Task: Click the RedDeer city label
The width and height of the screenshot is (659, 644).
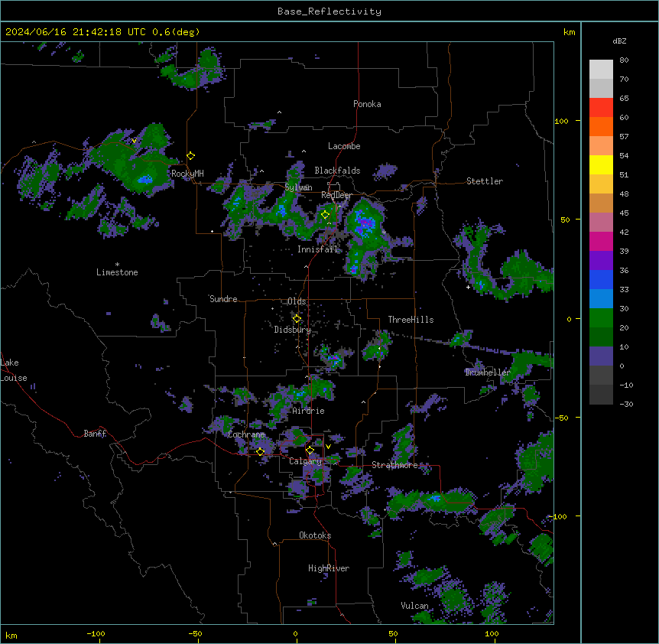Action: 336,195
